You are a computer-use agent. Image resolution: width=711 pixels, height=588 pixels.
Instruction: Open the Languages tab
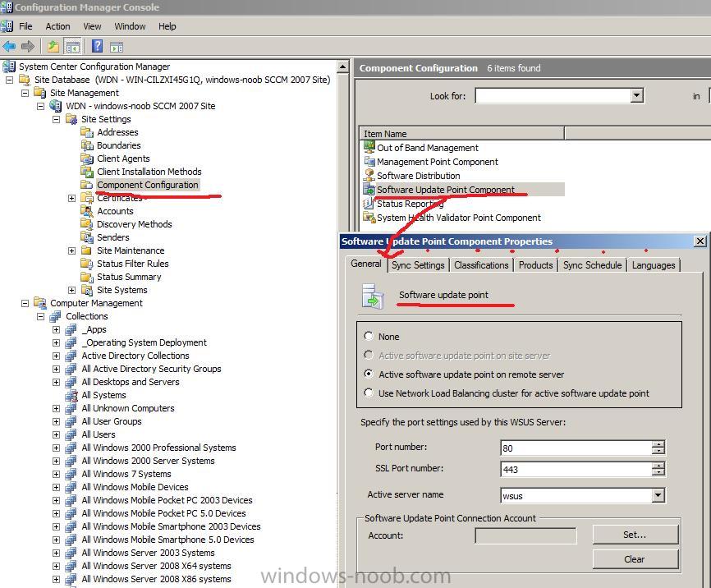click(654, 265)
